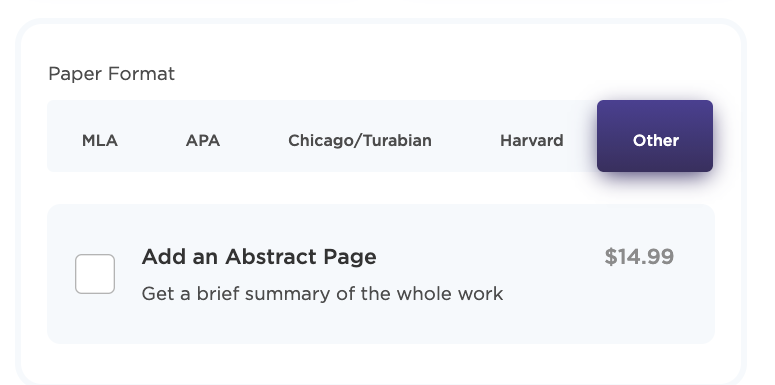Click the $14.99 abstract page price

639,257
